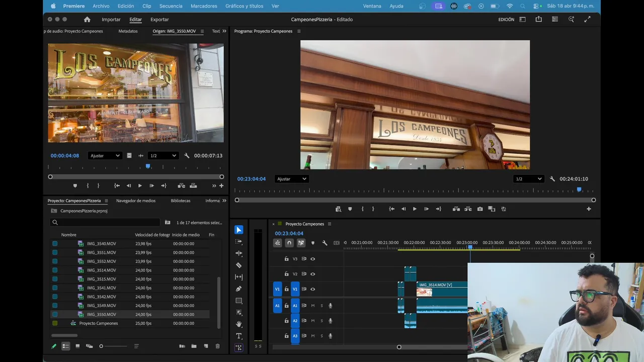Screen dimensions: 644x362
Task: Open Source monitor 1/2 resolution dropdown
Action: pos(163,156)
